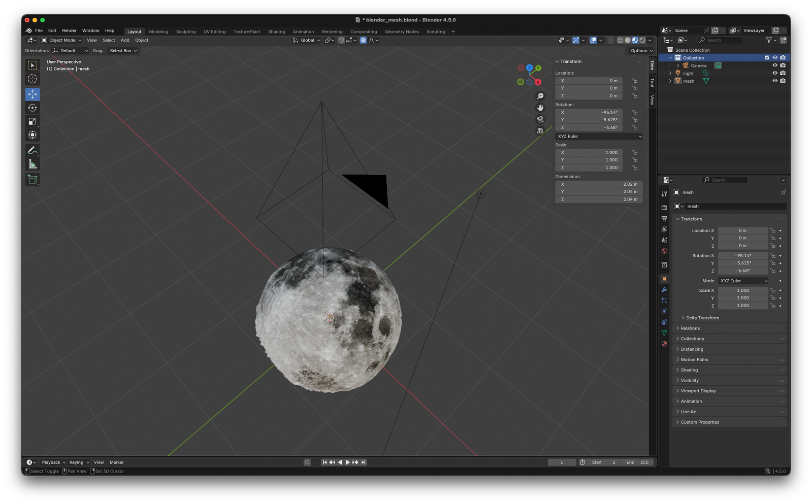Choose the Rotate tool
Viewport: 812px width, 504px height.
(x=33, y=108)
